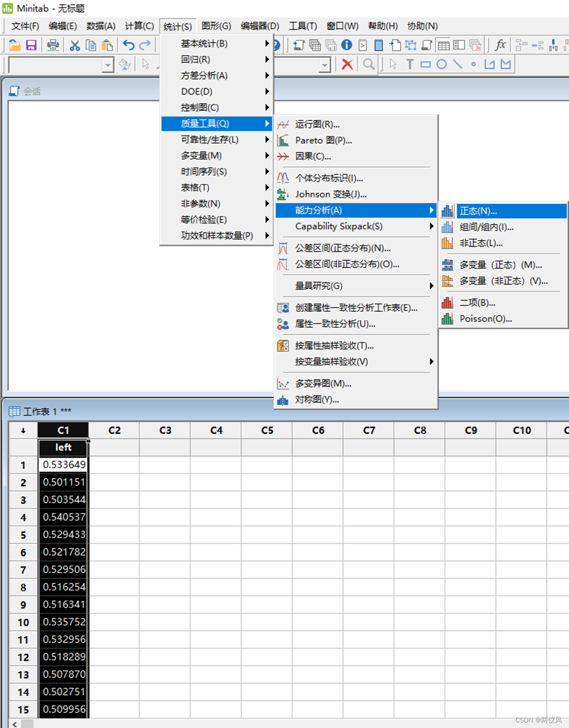Select the line drawing tool
The height and width of the screenshot is (728, 569).
pyautogui.click(x=458, y=64)
